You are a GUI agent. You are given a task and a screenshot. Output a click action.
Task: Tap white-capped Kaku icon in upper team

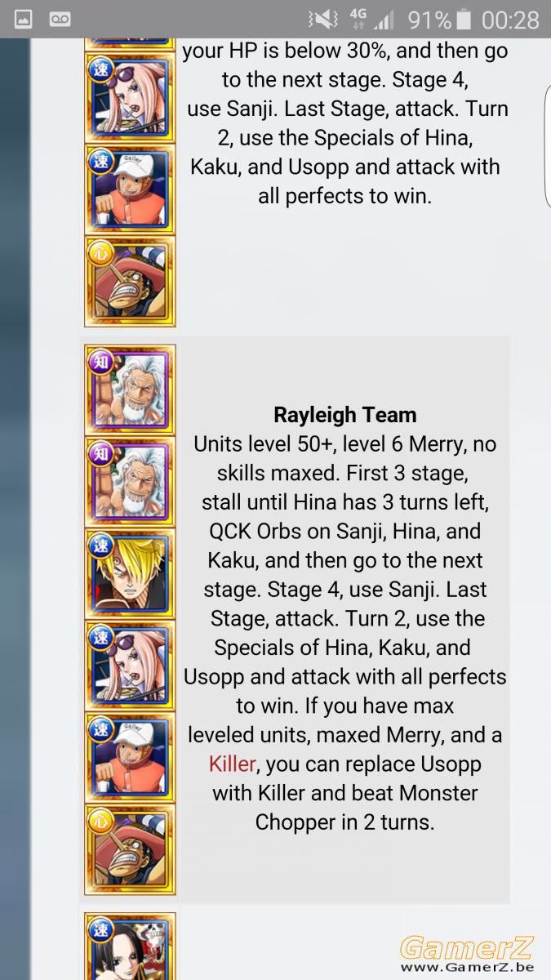point(130,189)
